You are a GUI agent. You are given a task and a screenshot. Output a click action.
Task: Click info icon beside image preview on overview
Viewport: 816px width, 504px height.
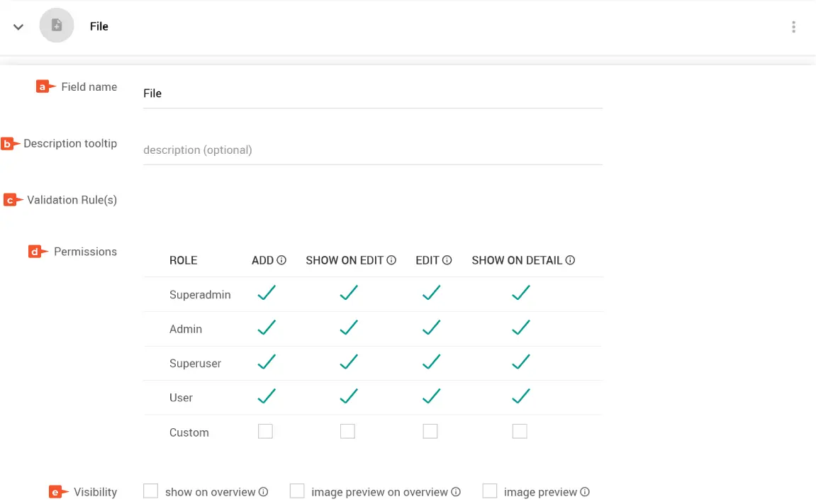click(x=456, y=492)
